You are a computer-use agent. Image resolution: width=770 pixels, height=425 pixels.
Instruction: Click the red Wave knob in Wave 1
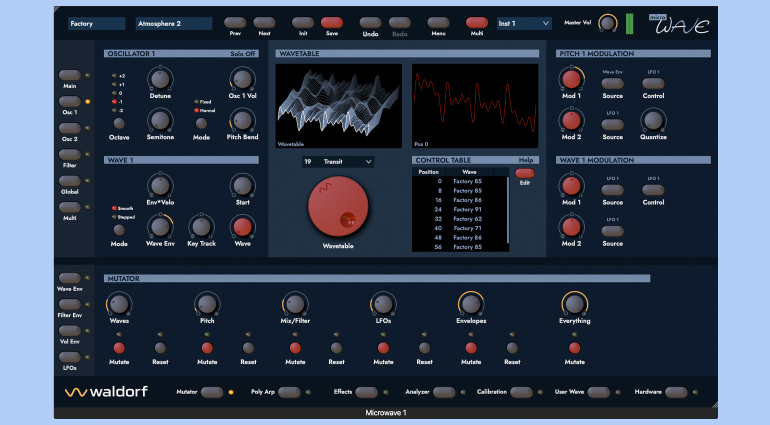pyautogui.click(x=242, y=227)
